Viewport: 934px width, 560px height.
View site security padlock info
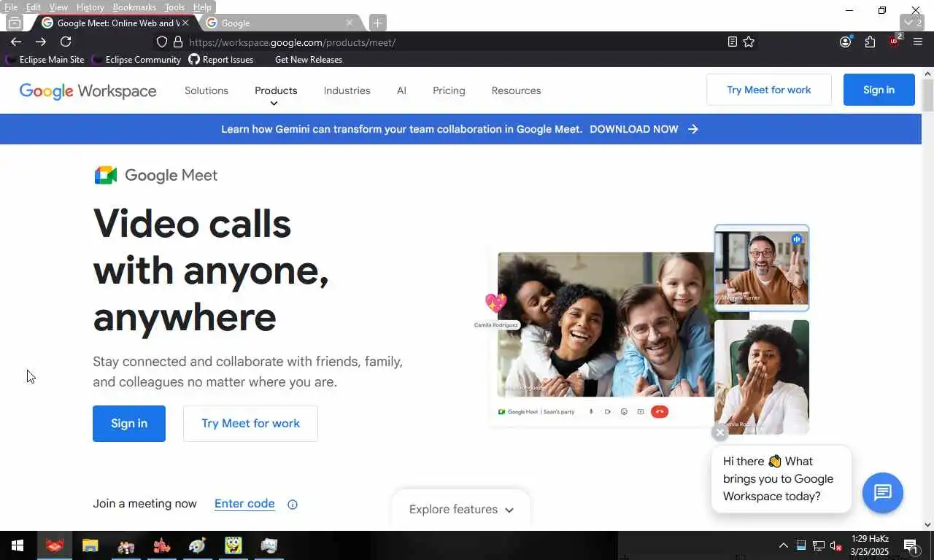click(177, 42)
